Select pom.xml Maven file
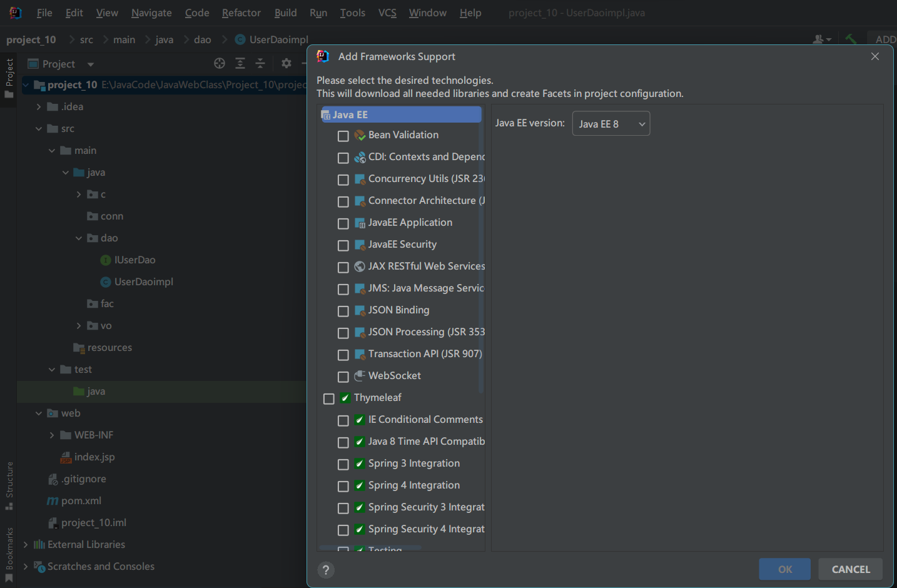Viewport: 897px width, 588px height. pyautogui.click(x=74, y=500)
